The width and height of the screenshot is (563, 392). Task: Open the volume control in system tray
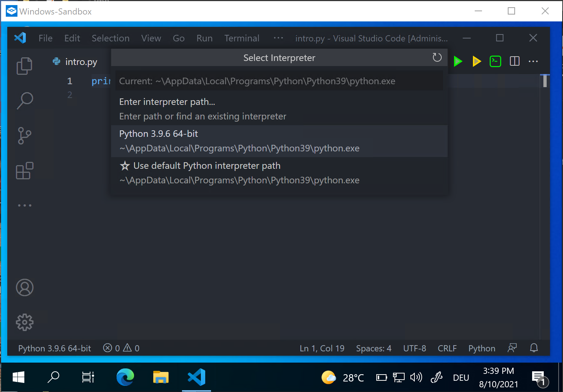(x=416, y=377)
